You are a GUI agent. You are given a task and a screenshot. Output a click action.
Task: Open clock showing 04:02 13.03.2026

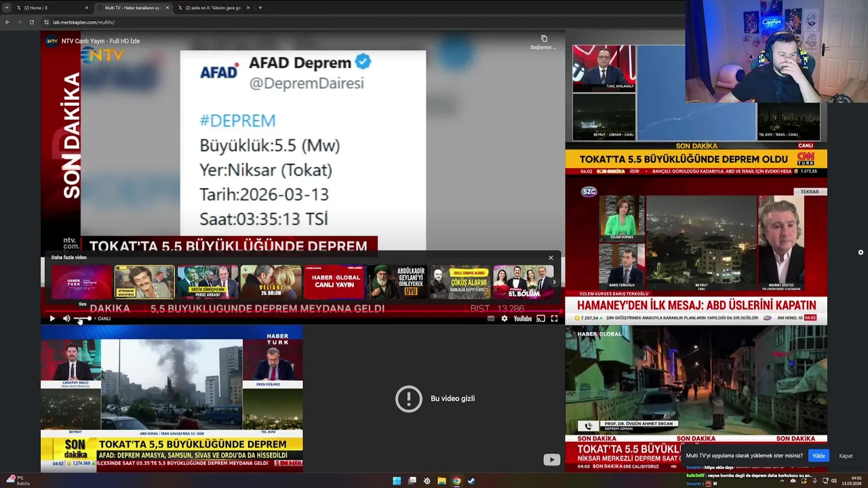(x=853, y=481)
